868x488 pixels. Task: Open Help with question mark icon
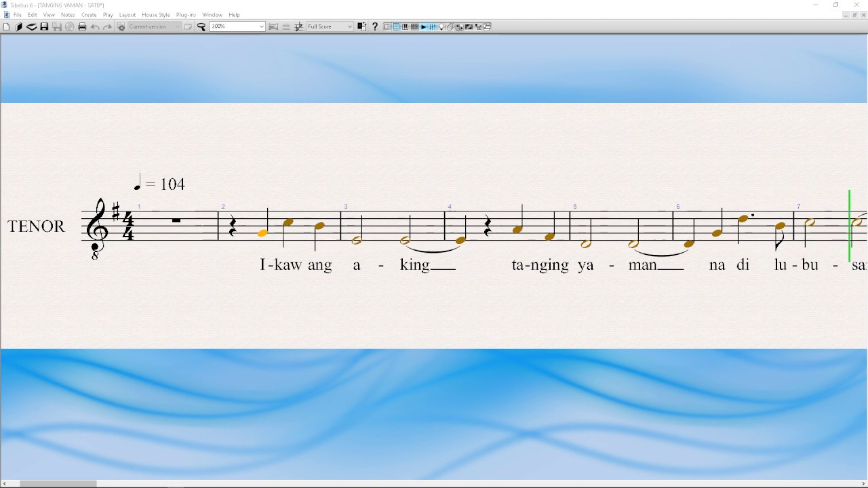pos(374,26)
